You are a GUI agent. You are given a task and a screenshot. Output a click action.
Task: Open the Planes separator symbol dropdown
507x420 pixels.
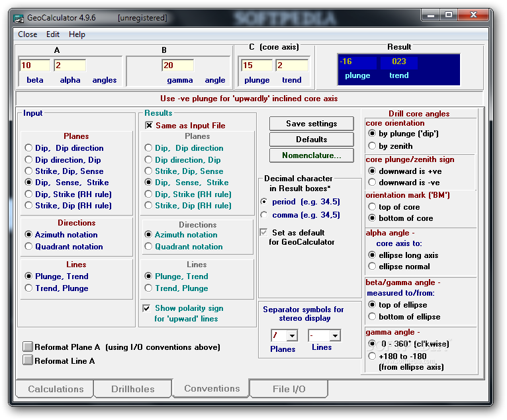(x=292, y=336)
